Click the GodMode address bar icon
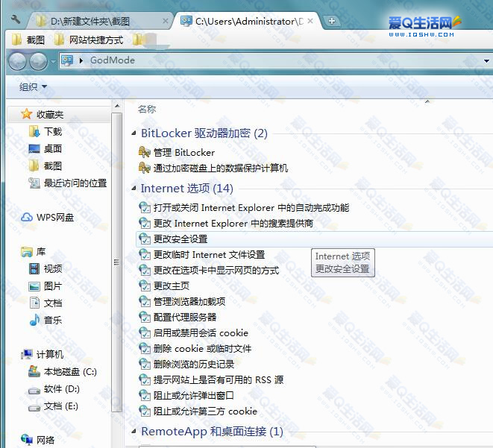This screenshot has width=493, height=448. coord(67,60)
